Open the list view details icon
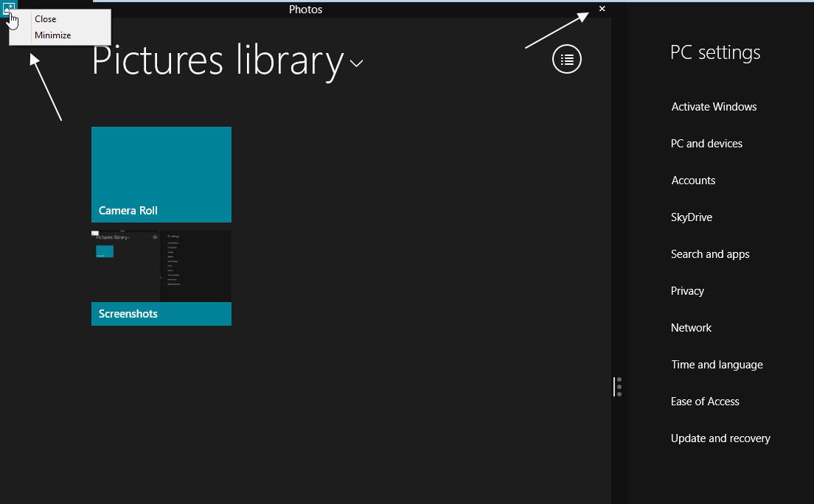The height and width of the screenshot is (504, 814). point(566,59)
